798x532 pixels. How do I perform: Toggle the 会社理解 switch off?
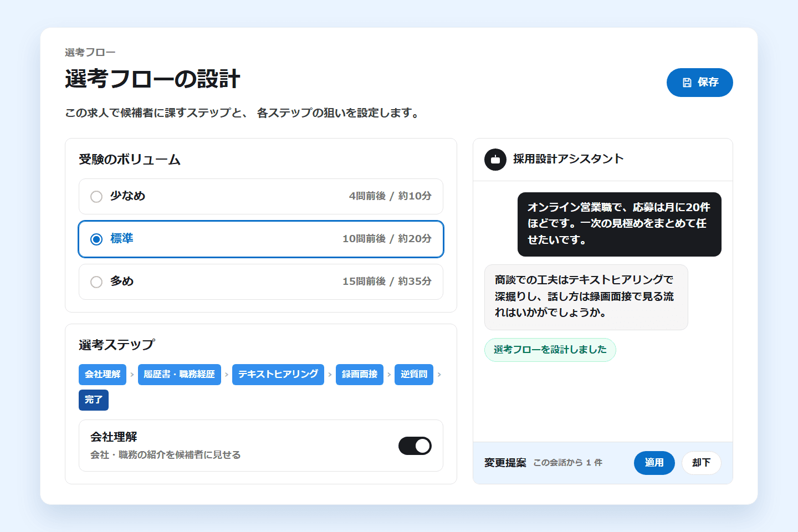[415, 446]
